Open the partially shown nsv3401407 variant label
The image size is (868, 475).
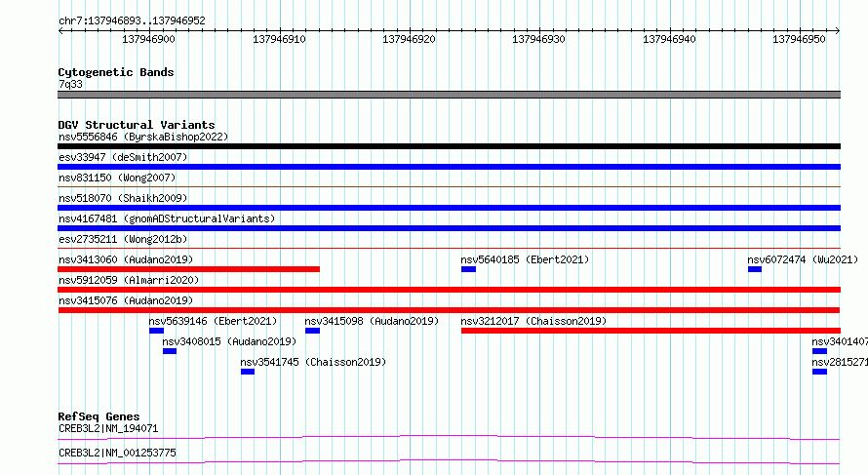840,341
